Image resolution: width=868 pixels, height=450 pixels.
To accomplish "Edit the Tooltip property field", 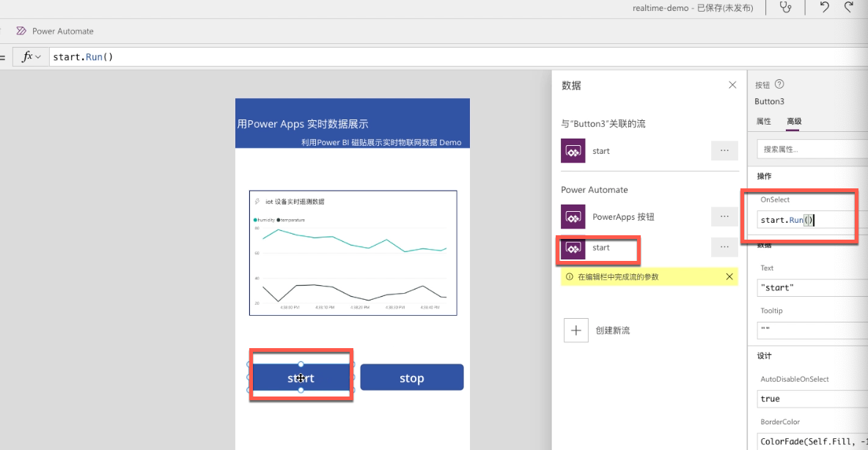I will point(812,331).
